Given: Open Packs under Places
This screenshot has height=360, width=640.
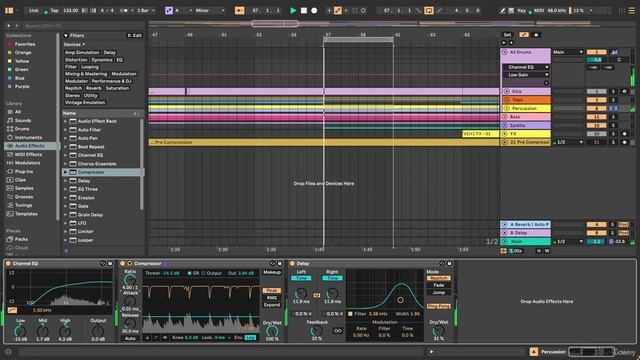Looking at the screenshot, I should (x=21, y=239).
